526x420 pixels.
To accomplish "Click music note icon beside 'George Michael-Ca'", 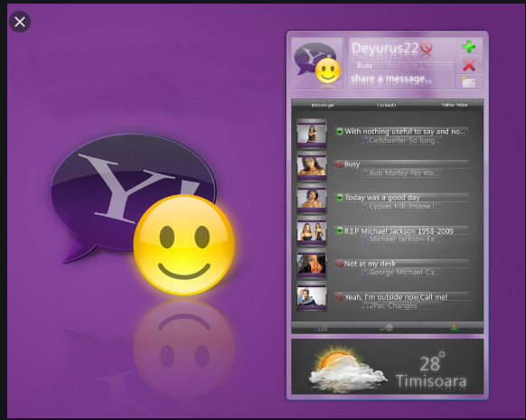I will (x=365, y=273).
